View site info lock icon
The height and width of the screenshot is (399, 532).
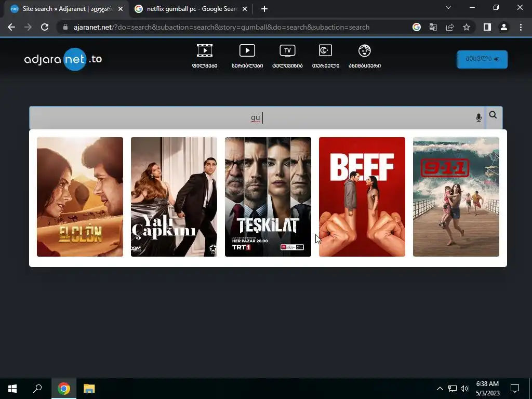point(65,27)
